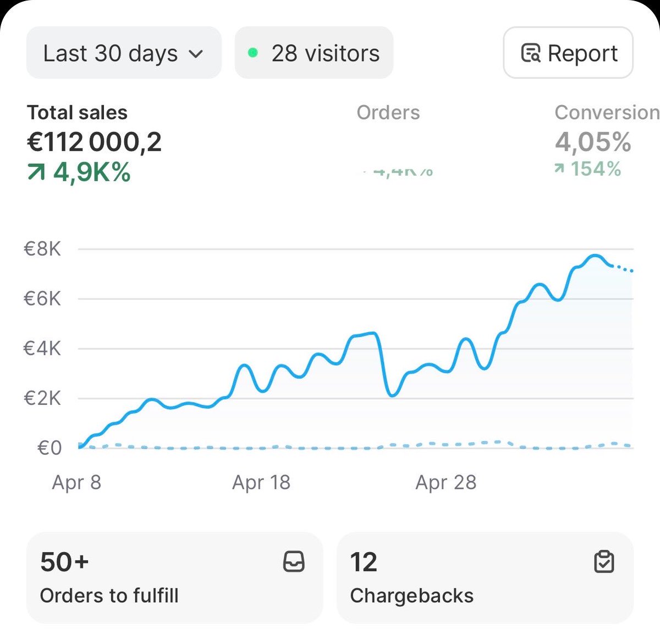Open the Report button

568,53
